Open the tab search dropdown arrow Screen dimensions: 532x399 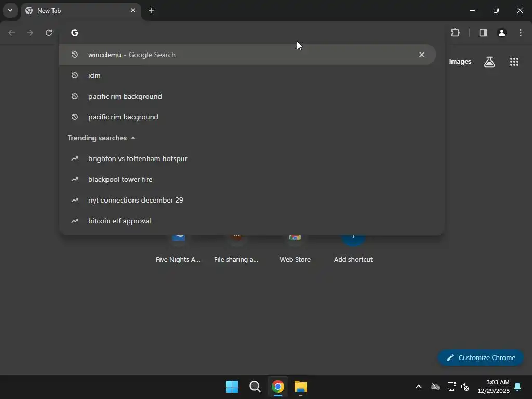[x=10, y=10]
